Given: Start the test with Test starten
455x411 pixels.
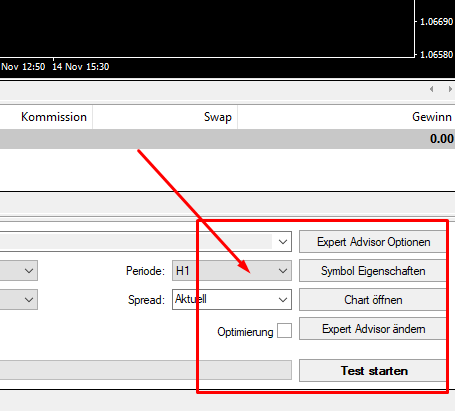Looking at the screenshot, I should click(x=373, y=371).
